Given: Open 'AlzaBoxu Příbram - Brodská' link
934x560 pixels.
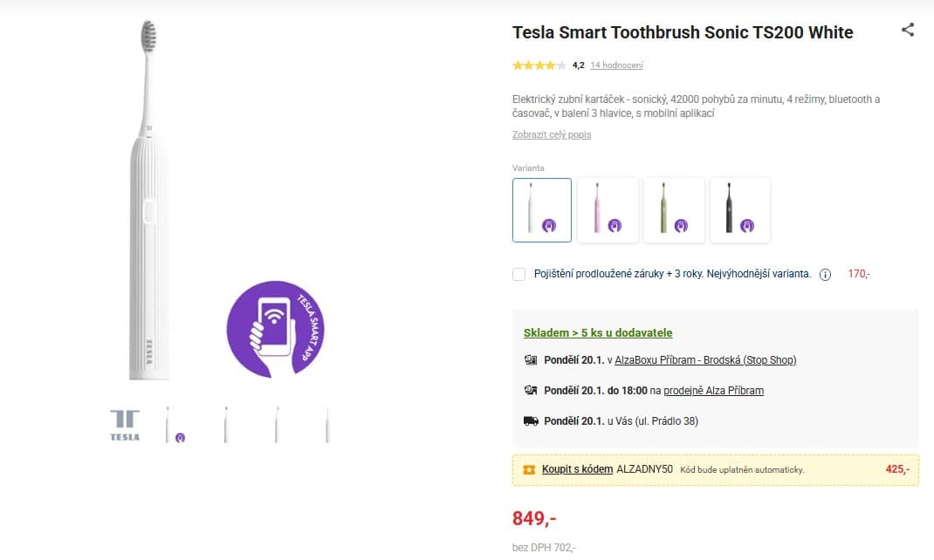Looking at the screenshot, I should [705, 359].
